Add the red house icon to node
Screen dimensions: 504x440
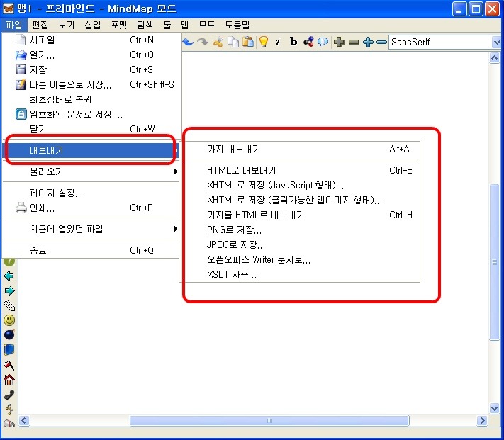click(9, 380)
